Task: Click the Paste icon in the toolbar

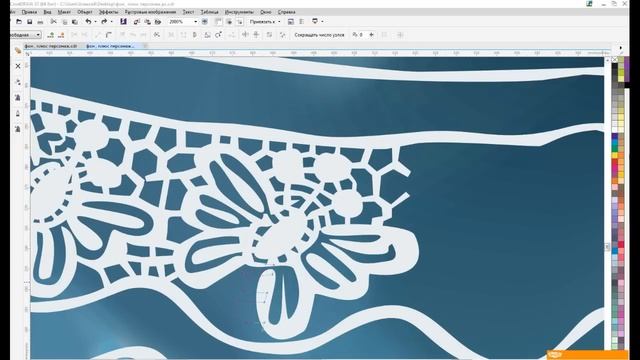Action: point(75,22)
